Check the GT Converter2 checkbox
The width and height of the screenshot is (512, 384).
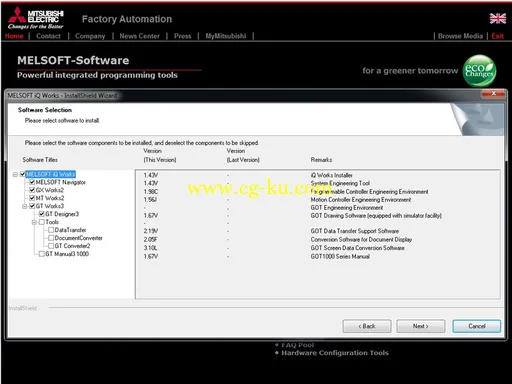pos(51,246)
